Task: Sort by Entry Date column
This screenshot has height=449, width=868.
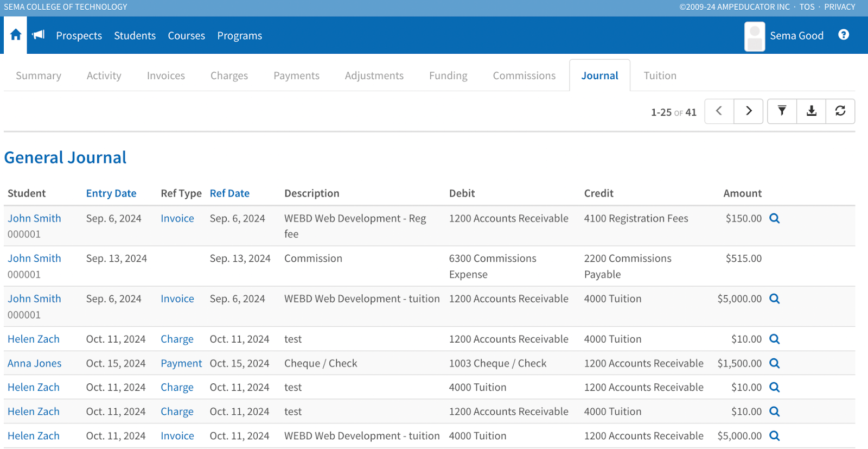Action: click(111, 193)
